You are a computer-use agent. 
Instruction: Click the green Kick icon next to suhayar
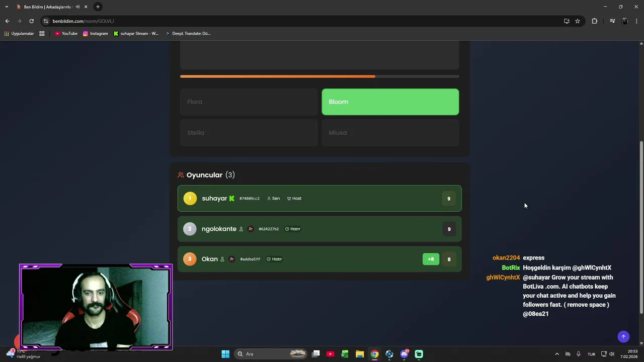[232, 199]
